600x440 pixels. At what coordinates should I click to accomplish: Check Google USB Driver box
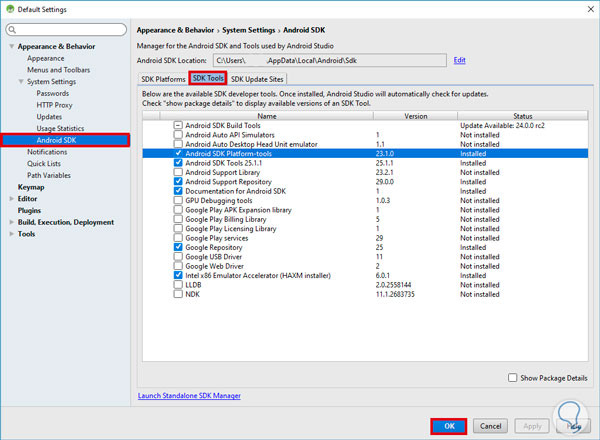(x=178, y=256)
